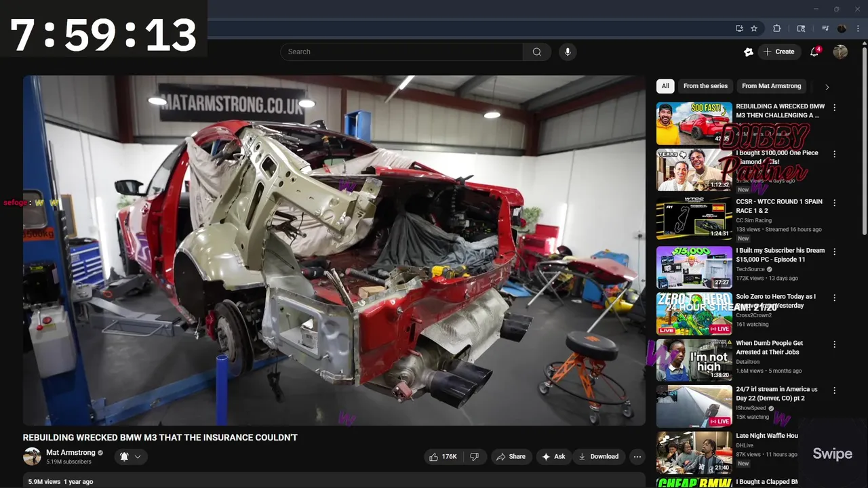The width and height of the screenshot is (868, 488).
Task: Share the video
Action: (x=511, y=457)
